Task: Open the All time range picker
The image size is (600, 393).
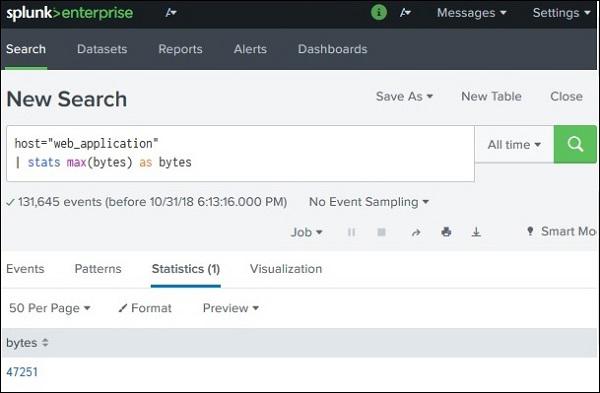Action: tap(514, 145)
